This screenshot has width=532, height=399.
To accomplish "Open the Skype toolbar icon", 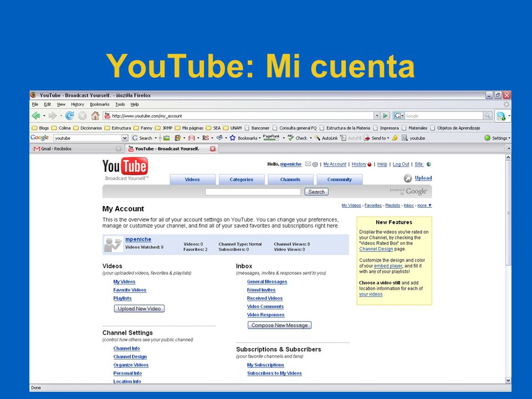I will click(501, 116).
